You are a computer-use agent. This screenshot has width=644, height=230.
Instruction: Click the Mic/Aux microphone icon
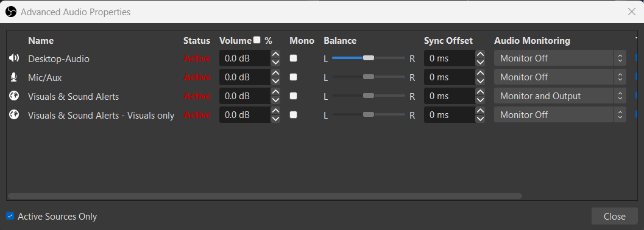tap(14, 77)
